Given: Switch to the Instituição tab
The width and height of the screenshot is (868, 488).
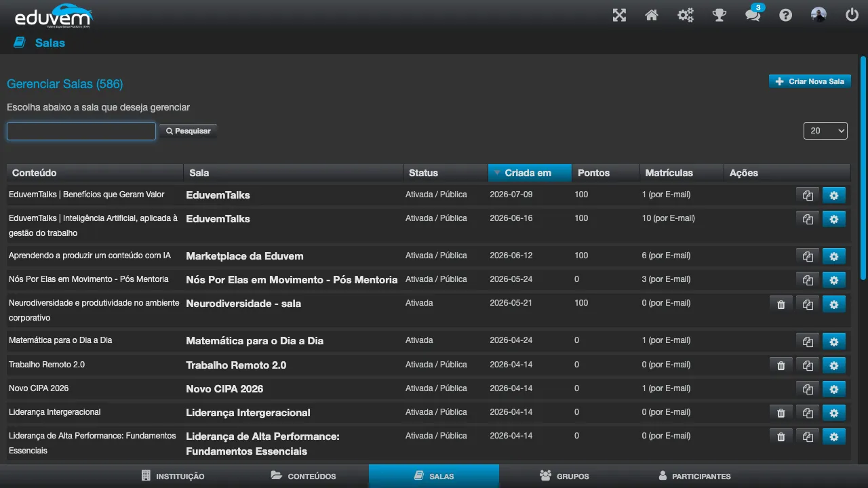Looking at the screenshot, I should [173, 476].
